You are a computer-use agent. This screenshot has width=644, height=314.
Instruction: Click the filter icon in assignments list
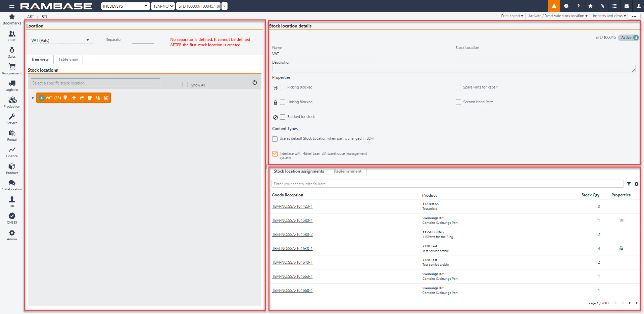coord(629,184)
